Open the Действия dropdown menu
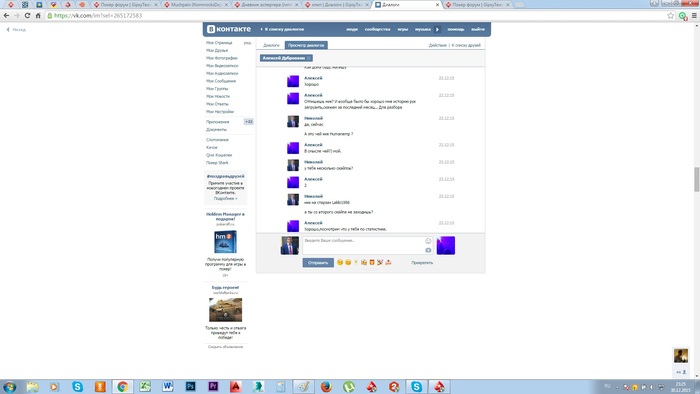Screen dimensions: 700x394 tap(438, 45)
